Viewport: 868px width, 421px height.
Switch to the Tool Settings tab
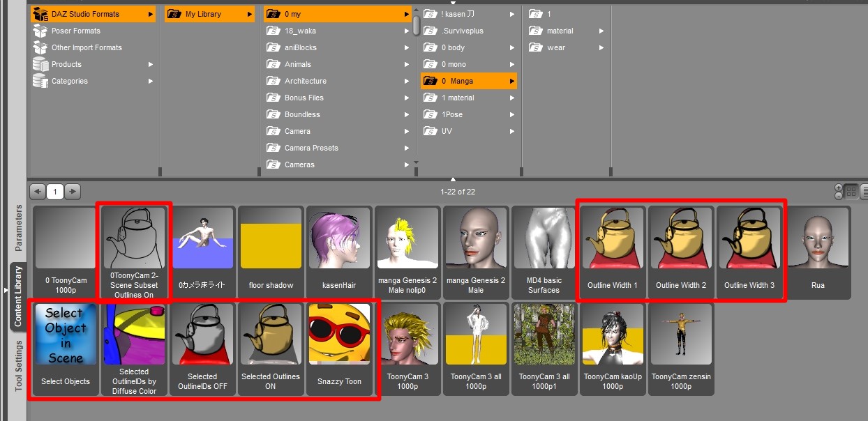[19, 365]
